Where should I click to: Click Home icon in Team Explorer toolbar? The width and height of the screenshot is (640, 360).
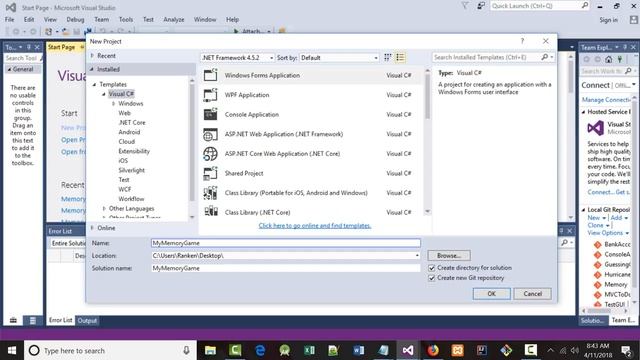[x=609, y=60]
